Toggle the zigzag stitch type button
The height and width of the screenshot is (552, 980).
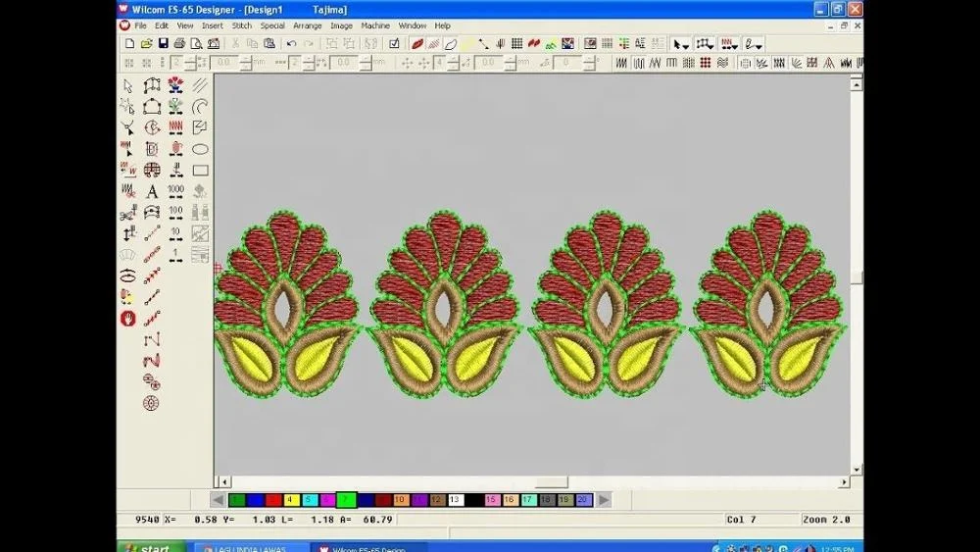[655, 63]
